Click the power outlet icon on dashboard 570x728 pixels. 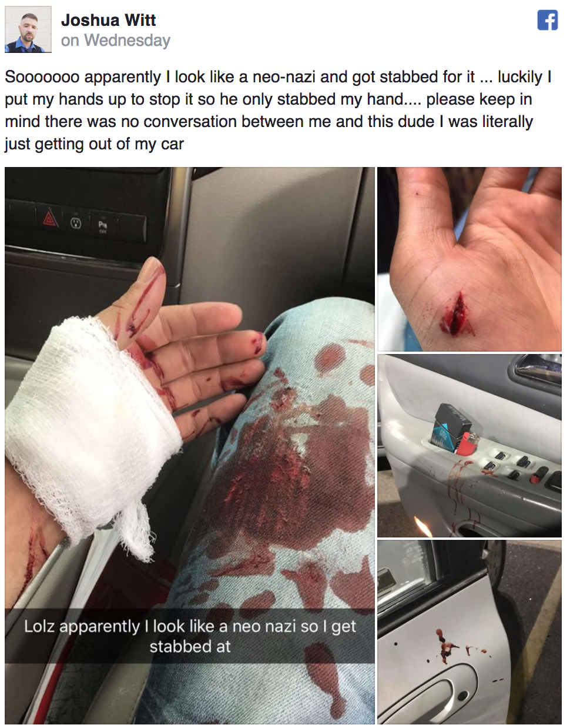75,223
